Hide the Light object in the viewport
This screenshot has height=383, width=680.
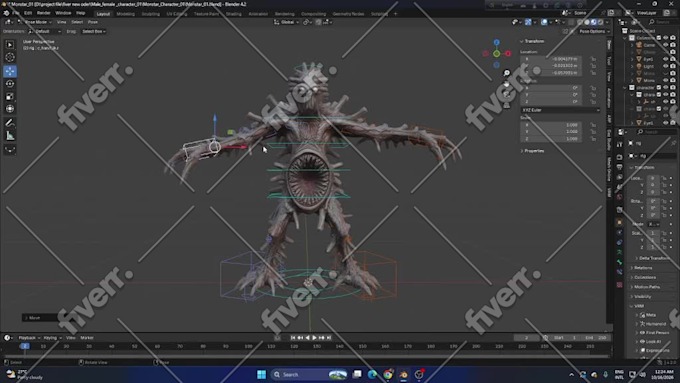[666, 66]
